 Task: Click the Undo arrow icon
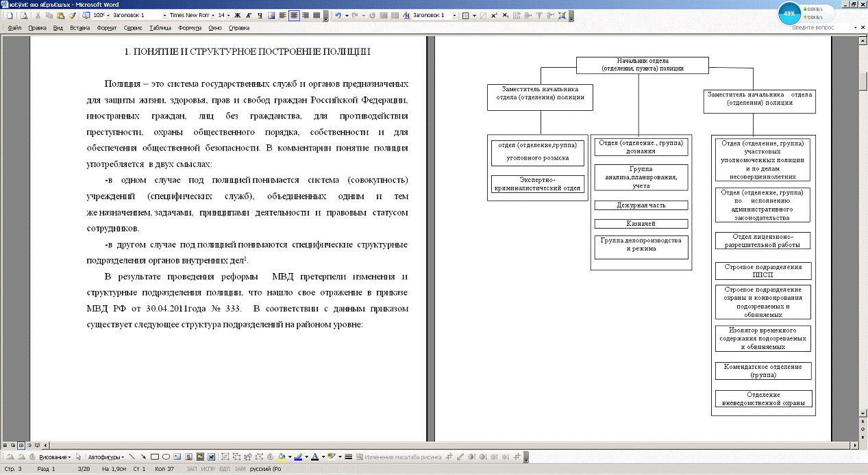338,15
